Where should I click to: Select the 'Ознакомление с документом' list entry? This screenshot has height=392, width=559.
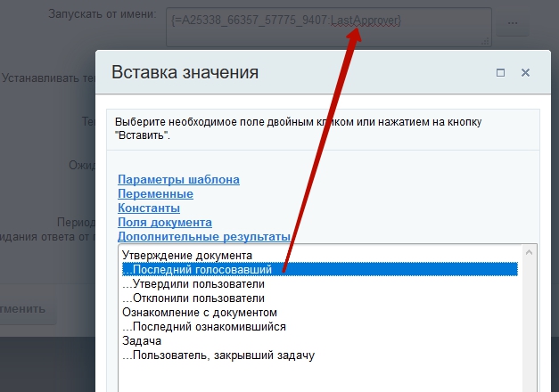[x=200, y=313]
